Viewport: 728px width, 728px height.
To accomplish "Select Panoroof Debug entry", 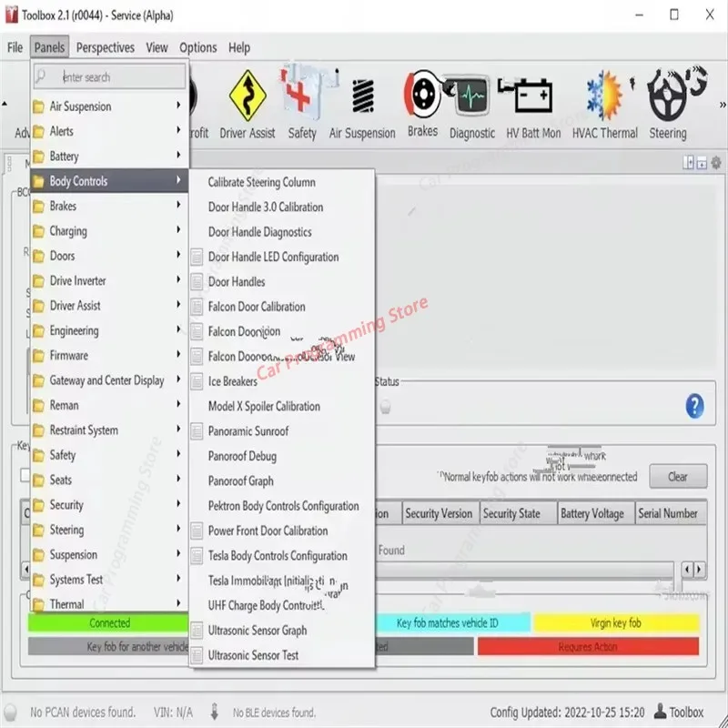I will (x=282, y=457).
